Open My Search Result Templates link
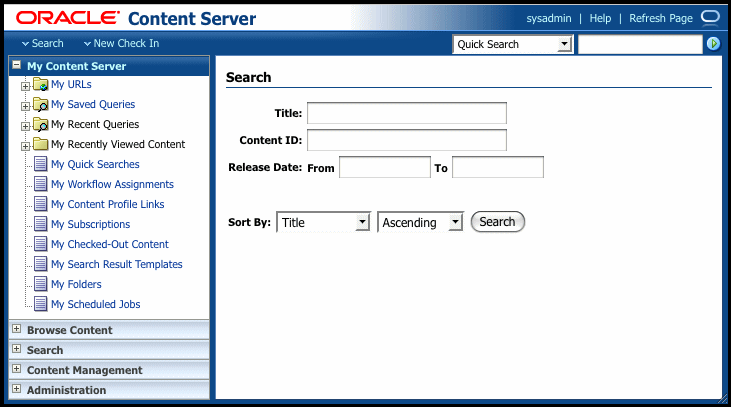The width and height of the screenshot is (731, 407). [x=117, y=265]
